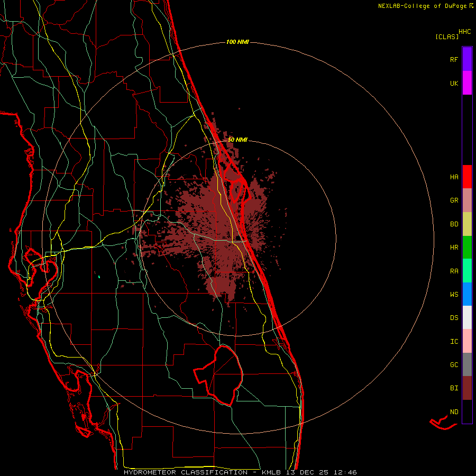Viewport: 476px width, 476px height.
Task: Click the ND legend label
Action: [454, 412]
